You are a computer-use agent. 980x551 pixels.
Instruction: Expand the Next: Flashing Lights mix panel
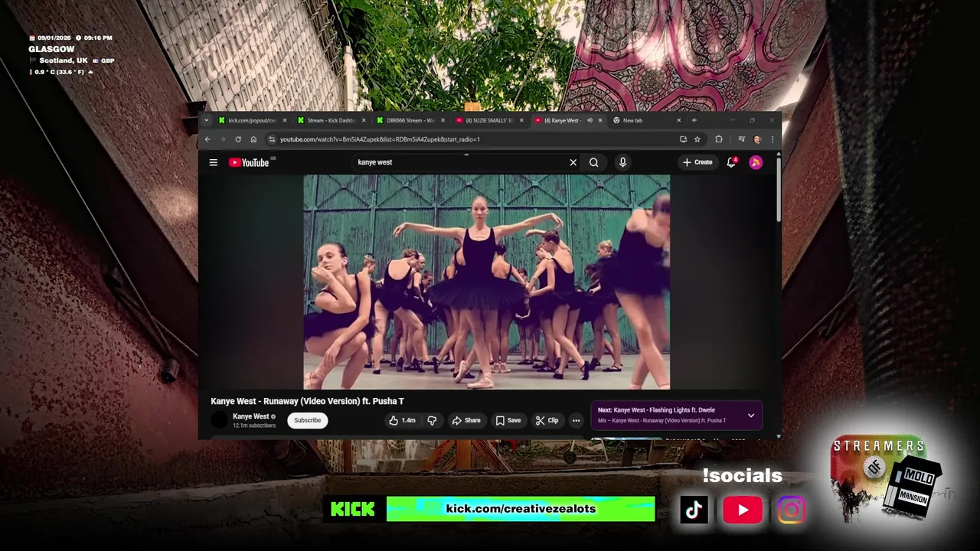click(x=751, y=416)
